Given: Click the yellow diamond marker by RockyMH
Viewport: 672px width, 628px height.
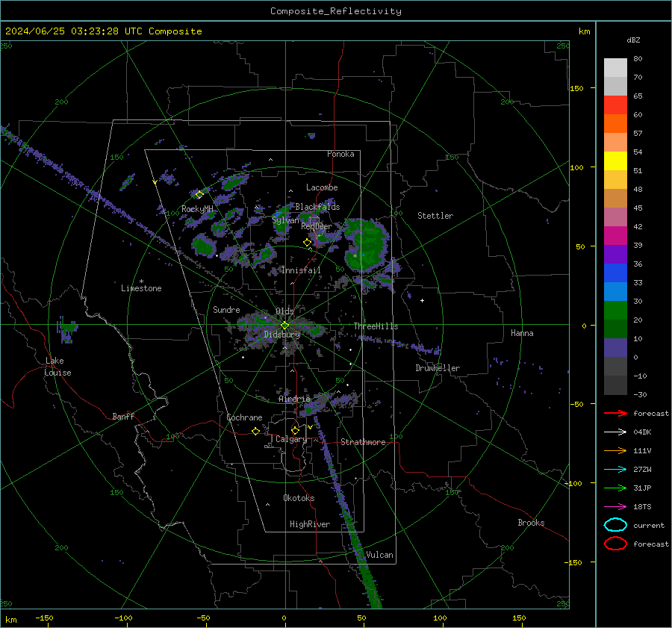Looking at the screenshot, I should 199,195.
